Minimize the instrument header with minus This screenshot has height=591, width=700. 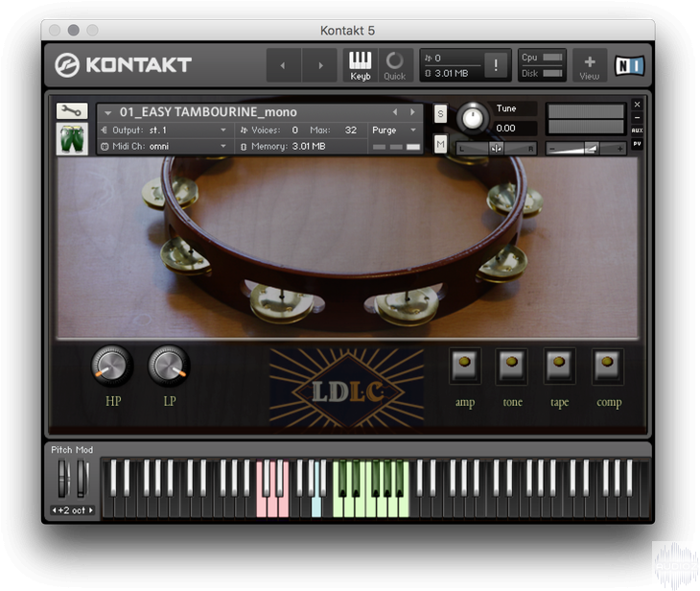[637, 117]
